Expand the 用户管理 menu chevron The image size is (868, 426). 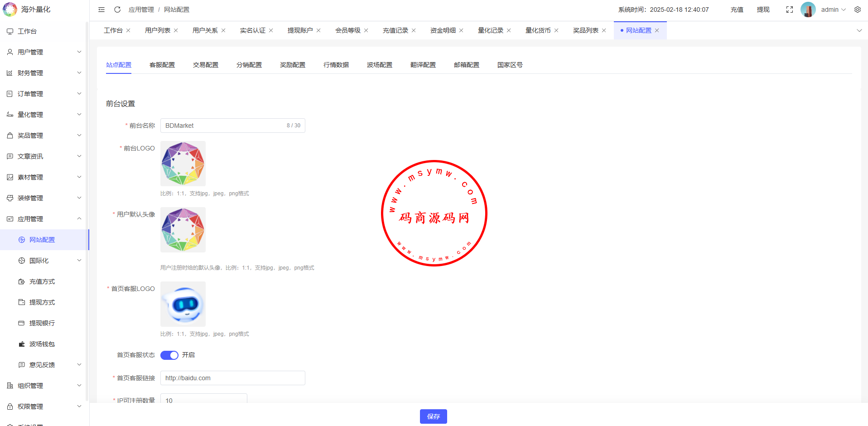coord(79,52)
